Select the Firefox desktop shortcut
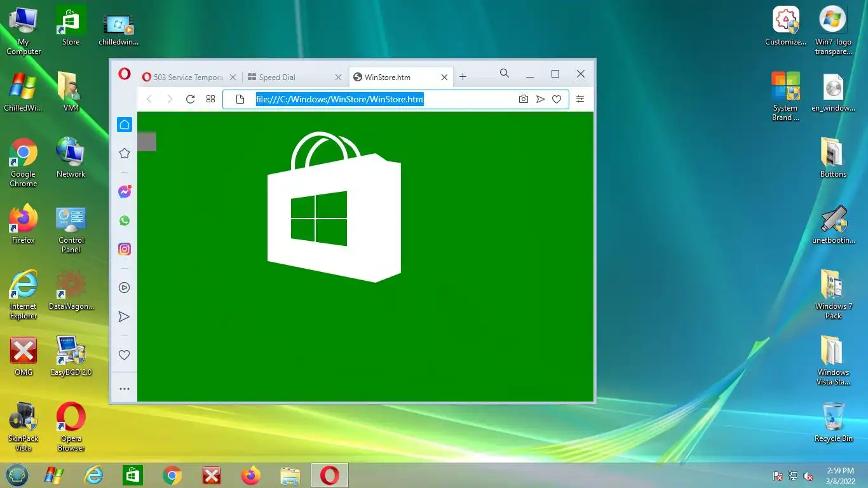The width and height of the screenshot is (868, 488). tap(24, 224)
